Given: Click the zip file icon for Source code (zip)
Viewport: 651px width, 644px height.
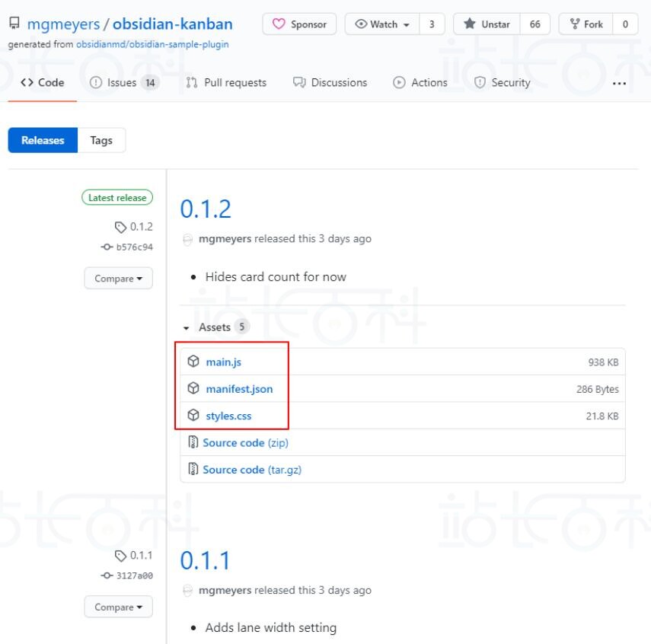Looking at the screenshot, I should click(x=193, y=442).
